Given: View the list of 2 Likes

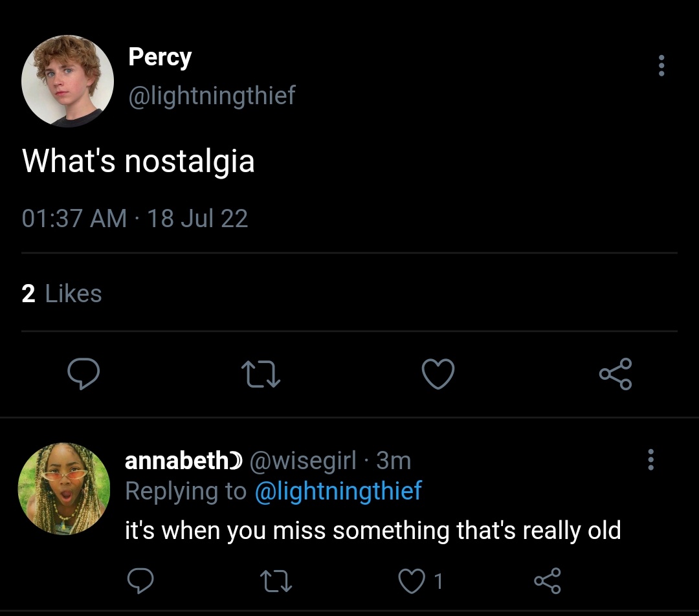Looking at the screenshot, I should point(61,294).
